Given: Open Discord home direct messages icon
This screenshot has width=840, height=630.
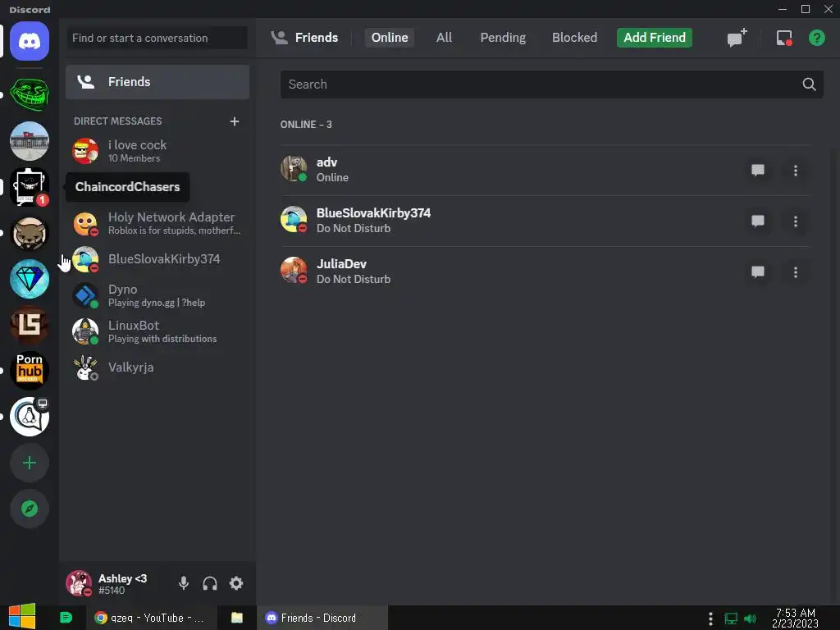Looking at the screenshot, I should tap(30, 41).
